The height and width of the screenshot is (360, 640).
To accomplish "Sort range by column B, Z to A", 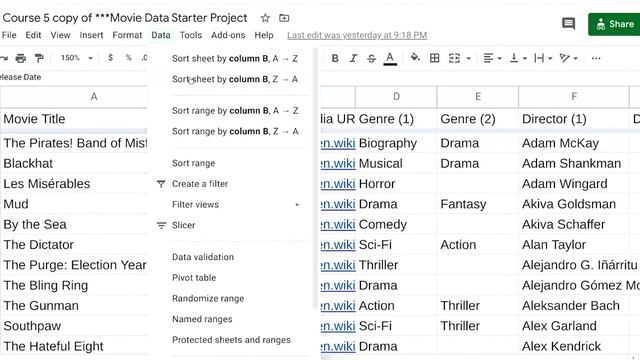I will pos(235,131).
